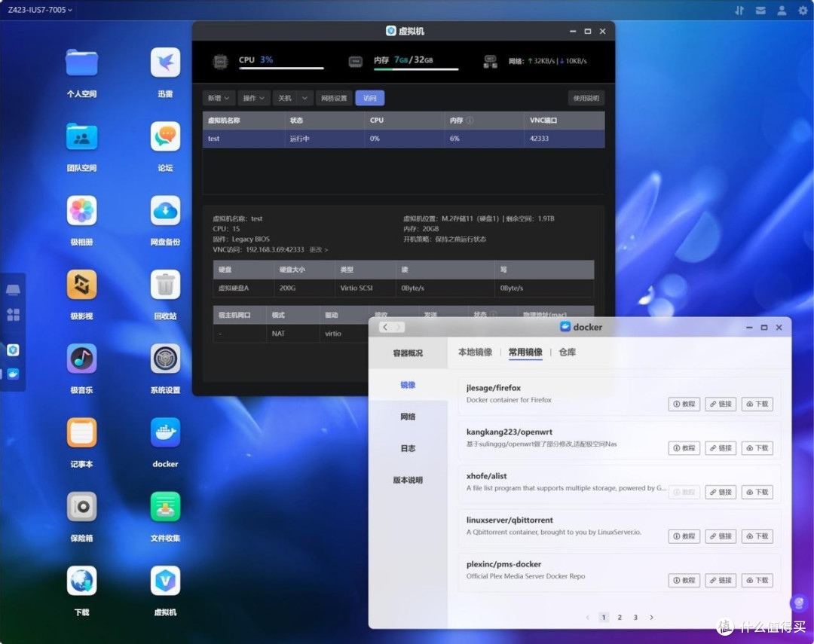814x644 pixels.
Task: Click the blue 访问 button
Action: (x=369, y=98)
